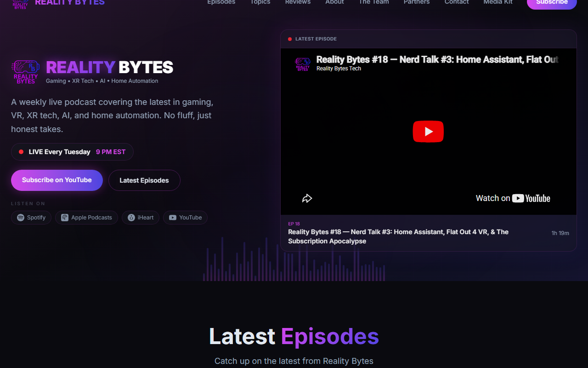Image resolution: width=588 pixels, height=368 pixels.
Task: Click the 'Latest Episodes' section heading
Action: pos(294,336)
